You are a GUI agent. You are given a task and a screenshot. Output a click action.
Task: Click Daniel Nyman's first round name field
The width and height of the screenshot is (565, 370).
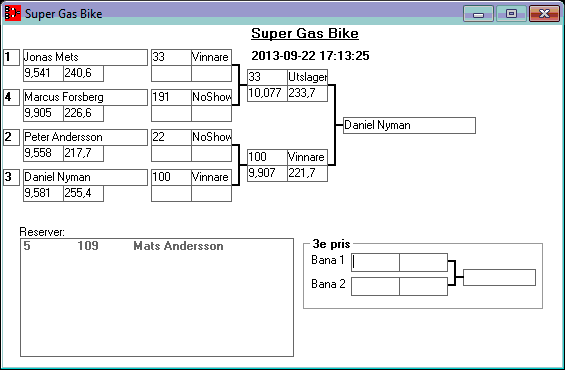(85, 177)
